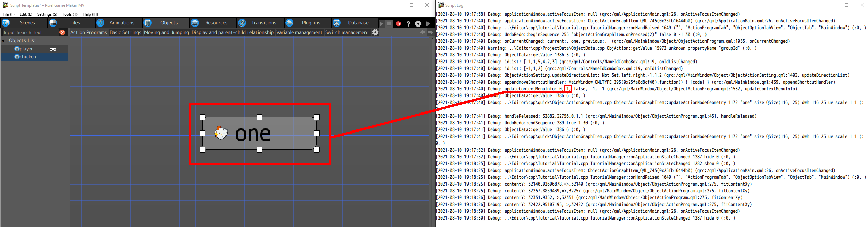
Task: Click the Database stack icon
Action: click(337, 23)
